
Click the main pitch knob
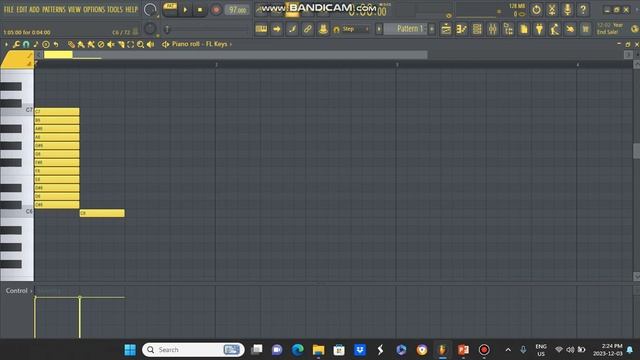coord(150,28)
